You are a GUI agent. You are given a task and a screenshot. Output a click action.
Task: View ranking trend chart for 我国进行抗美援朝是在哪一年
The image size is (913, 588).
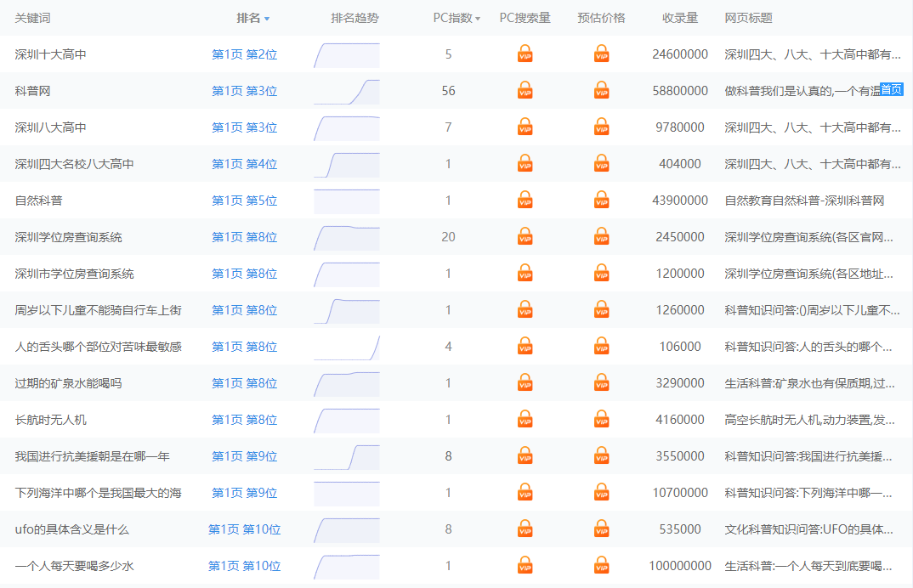click(x=347, y=456)
